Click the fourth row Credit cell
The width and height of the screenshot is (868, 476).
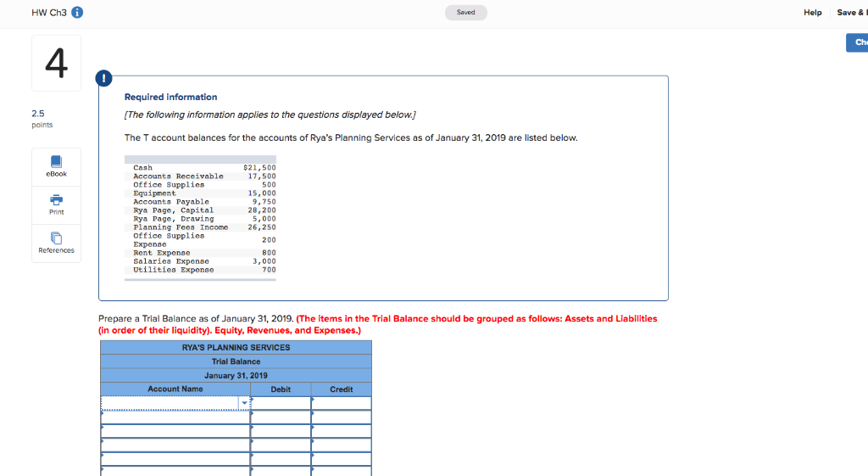point(341,445)
